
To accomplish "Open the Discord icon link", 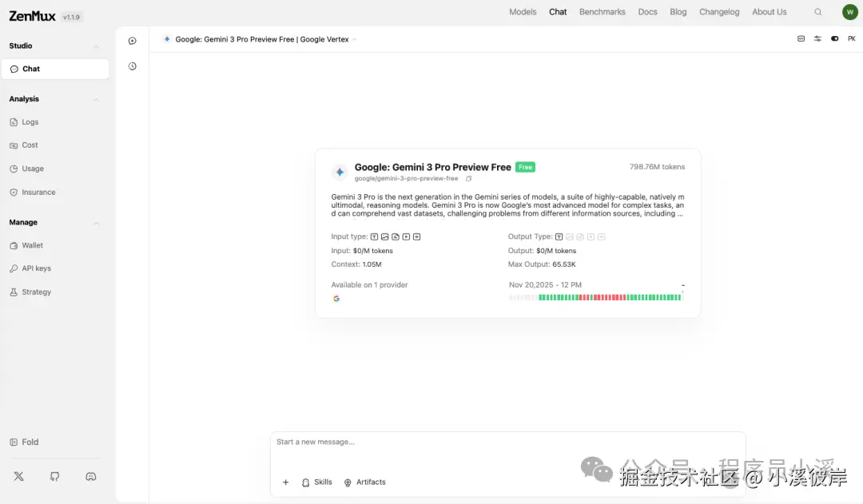I will (91, 476).
